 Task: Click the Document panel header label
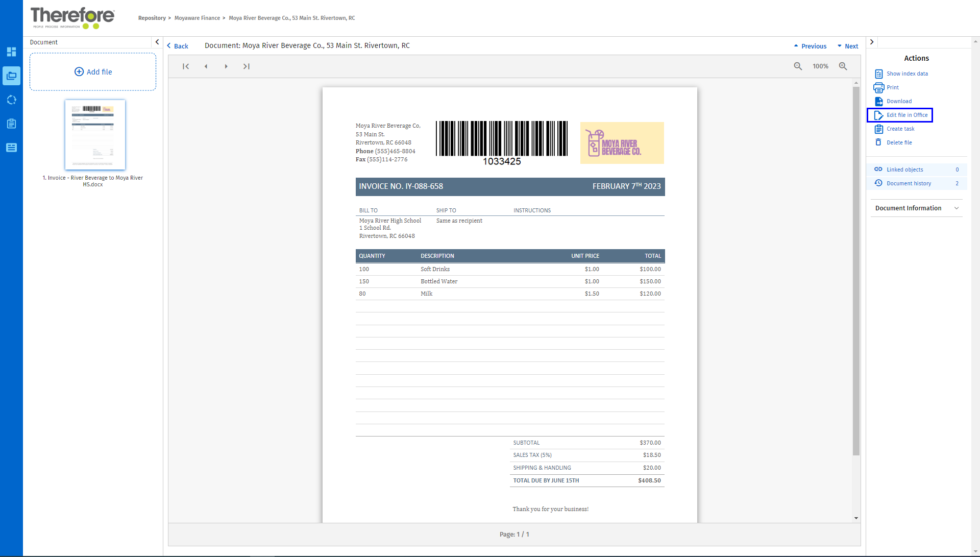coord(43,42)
